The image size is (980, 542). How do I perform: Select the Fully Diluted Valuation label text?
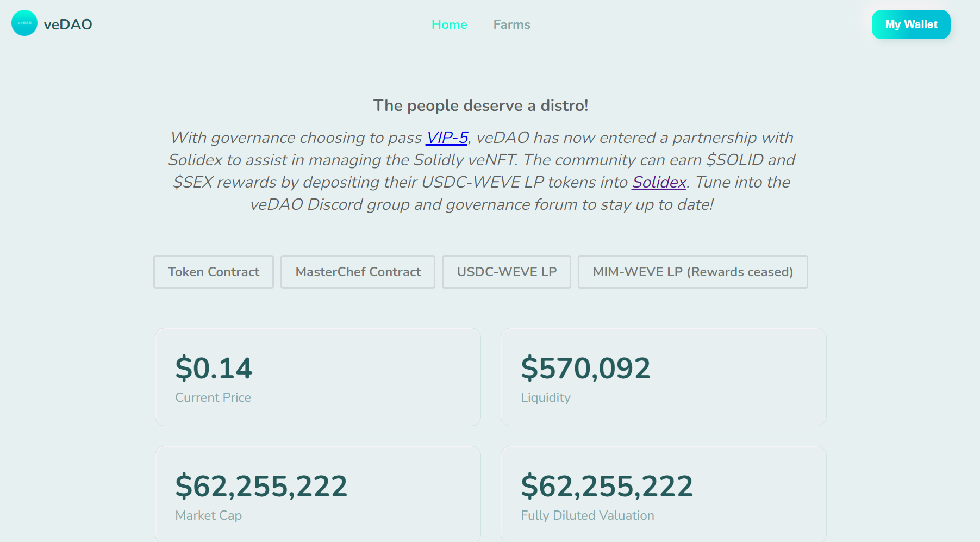[587, 515]
